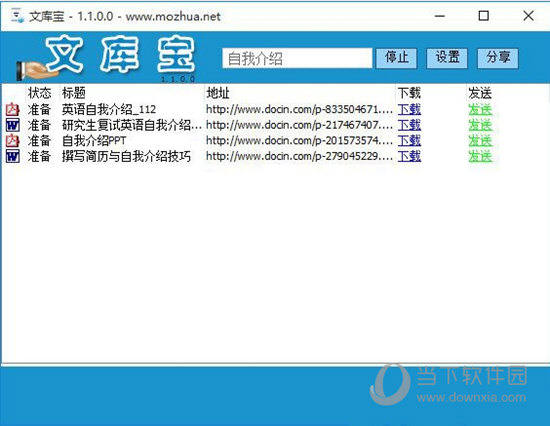
Task: Click the Word icon for 研究生复试英语自我介绍
Action: click(13, 125)
